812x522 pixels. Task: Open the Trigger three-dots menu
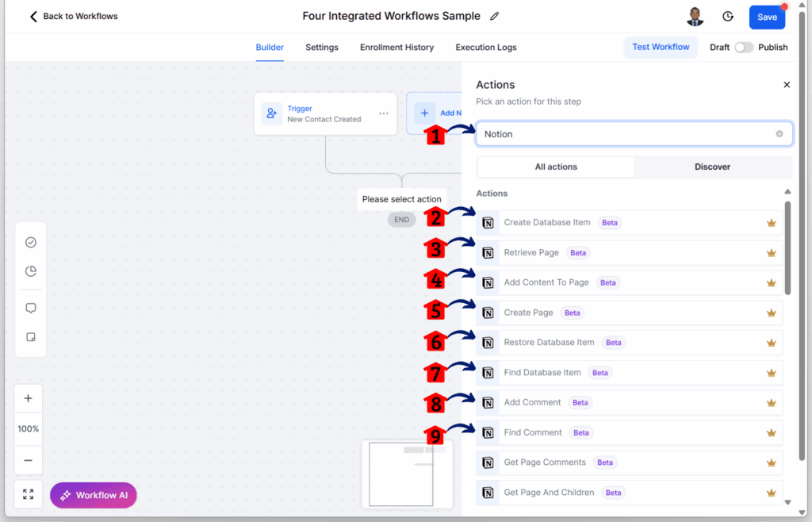(384, 113)
